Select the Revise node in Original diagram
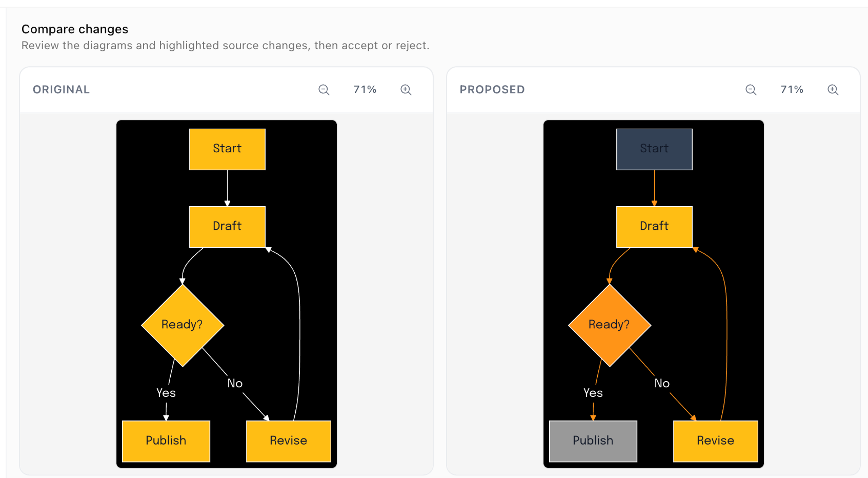 click(x=289, y=441)
